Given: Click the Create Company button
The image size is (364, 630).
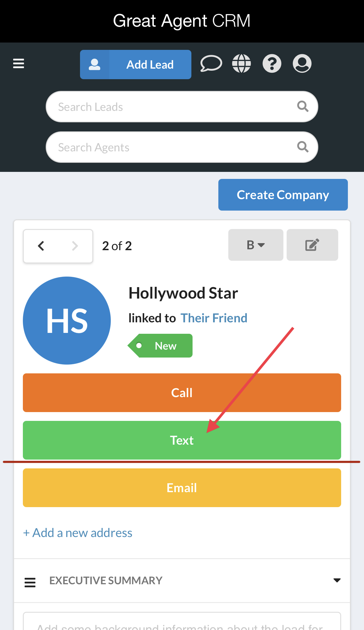Looking at the screenshot, I should pos(283,195).
